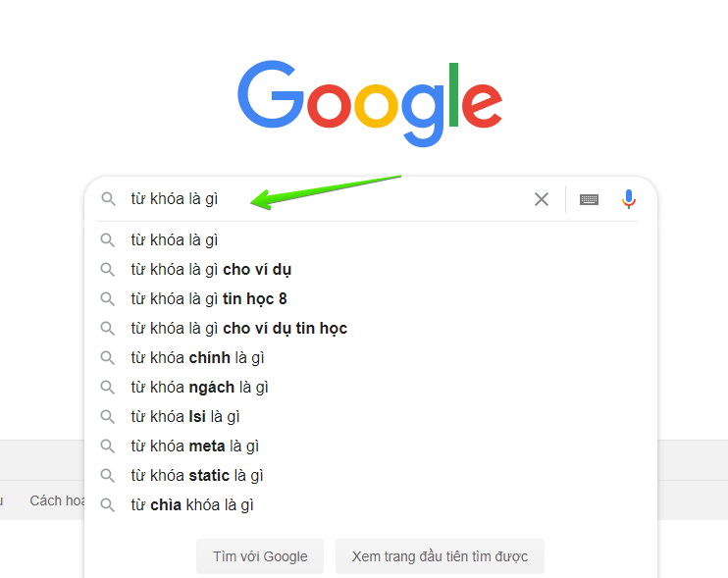
Task: Choose suggestion 'từ khóa là gì cho ví dụ'
Action: click(211, 269)
